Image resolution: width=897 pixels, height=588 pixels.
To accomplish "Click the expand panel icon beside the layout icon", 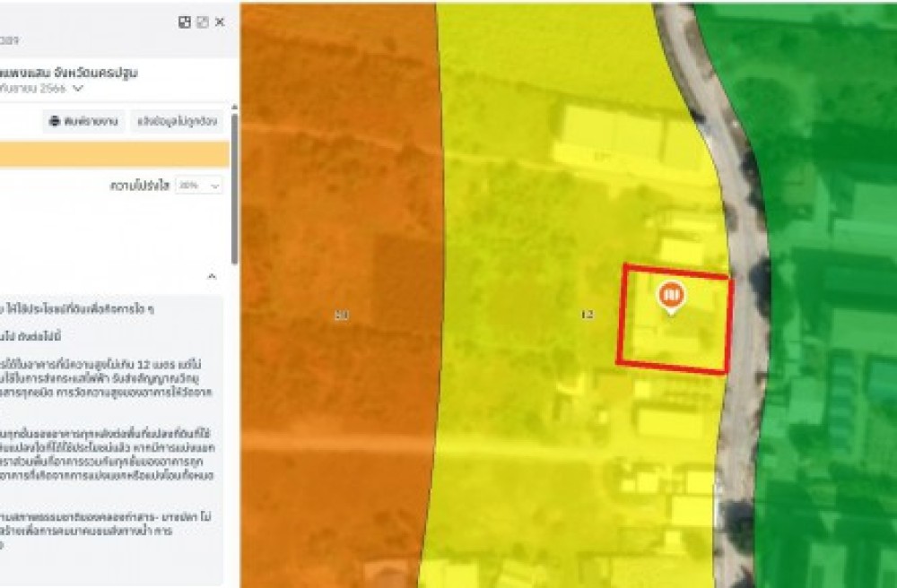I will pos(202,22).
